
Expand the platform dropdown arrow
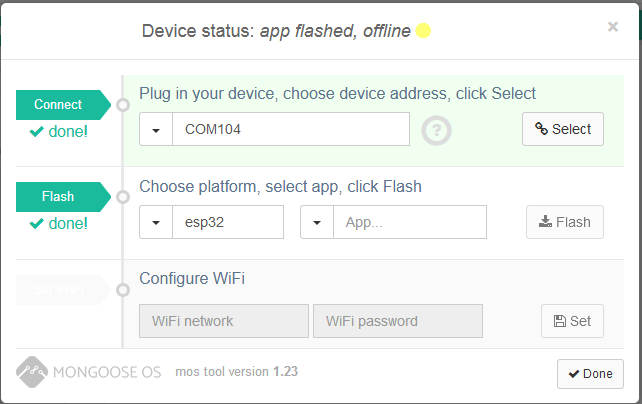point(156,222)
